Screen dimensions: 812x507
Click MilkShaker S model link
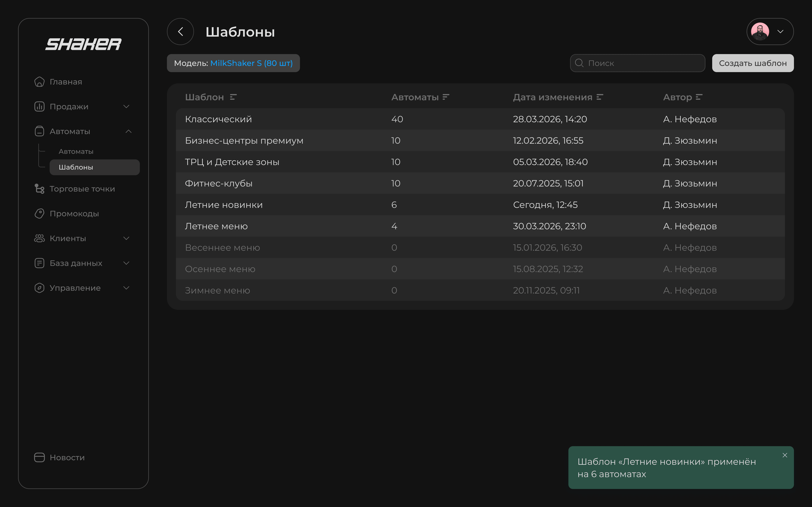251,63
